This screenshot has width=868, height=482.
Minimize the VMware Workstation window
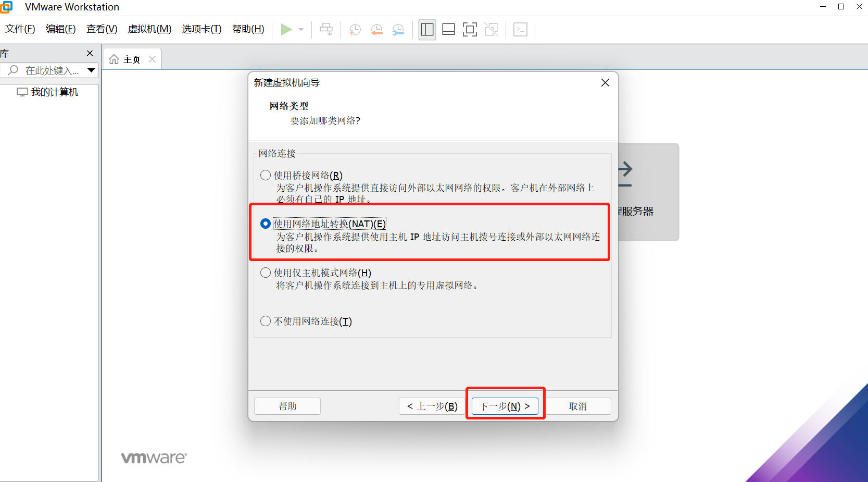[x=823, y=7]
